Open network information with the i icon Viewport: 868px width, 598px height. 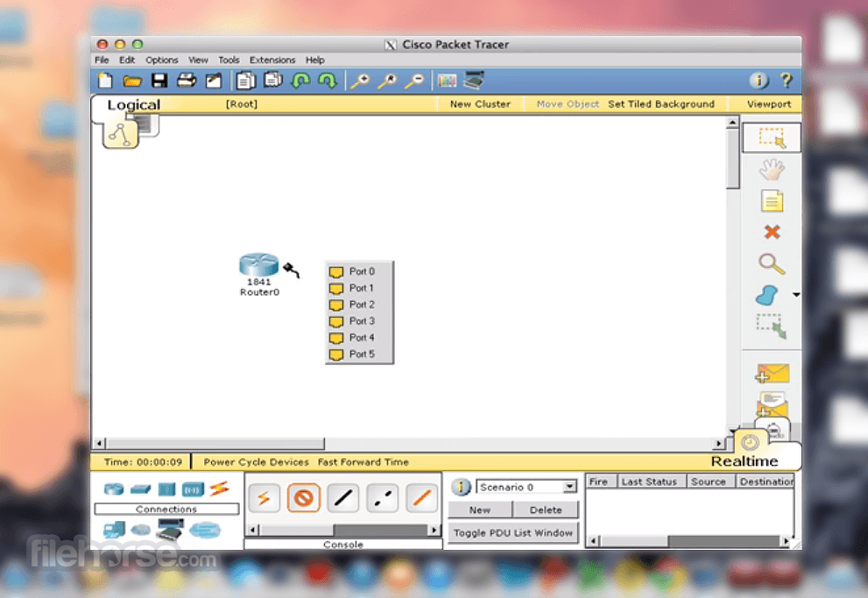click(x=759, y=81)
